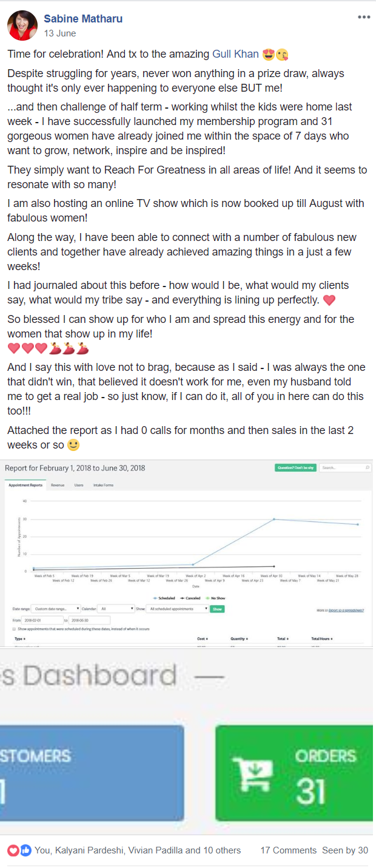Toggle the Scheduled series in chart legend

click(164, 598)
